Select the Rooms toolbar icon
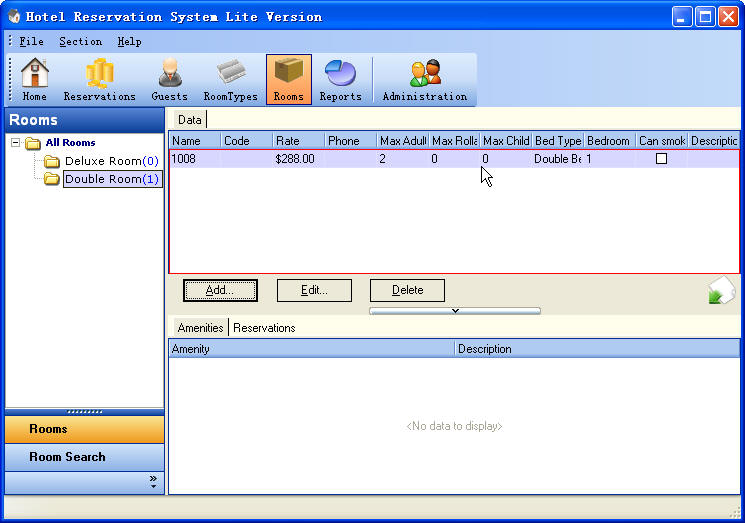The height and width of the screenshot is (523, 745). [288, 80]
